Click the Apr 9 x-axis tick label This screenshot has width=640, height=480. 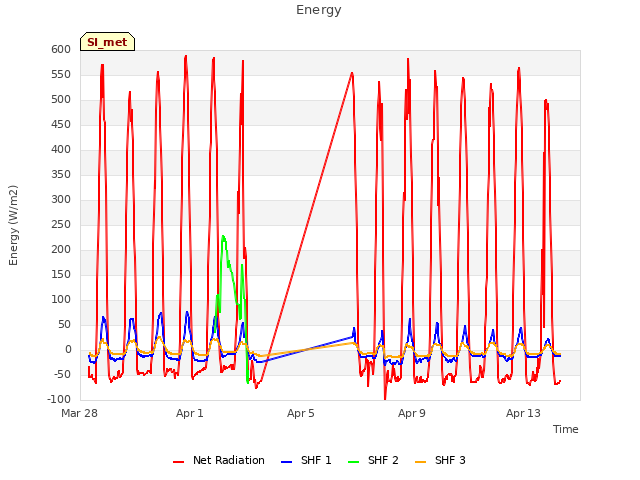point(412,413)
